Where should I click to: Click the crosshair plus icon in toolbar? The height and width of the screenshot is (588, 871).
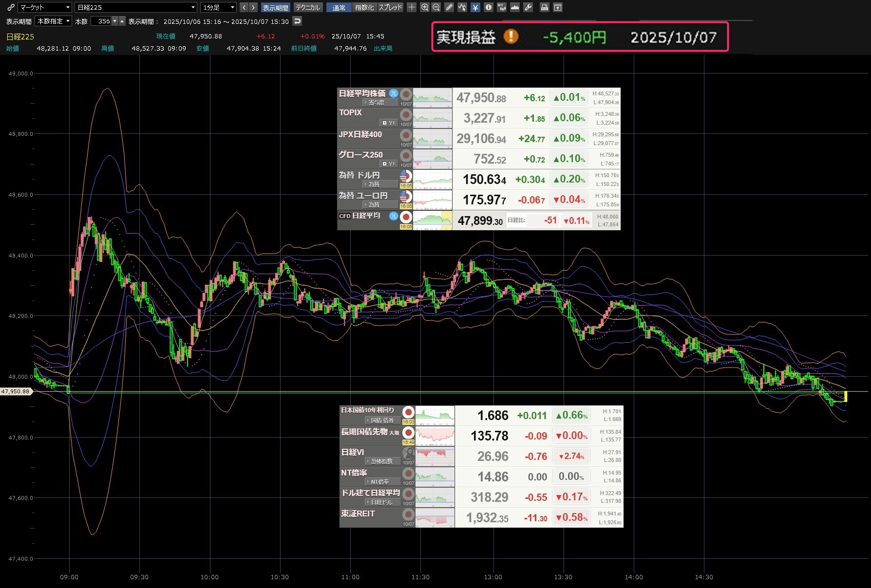[412, 7]
